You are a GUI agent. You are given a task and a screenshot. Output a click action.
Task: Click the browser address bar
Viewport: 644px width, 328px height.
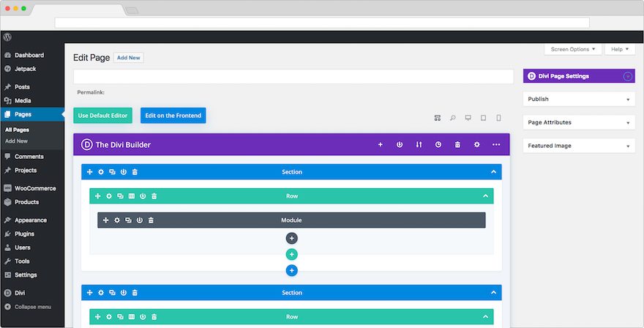point(322,23)
